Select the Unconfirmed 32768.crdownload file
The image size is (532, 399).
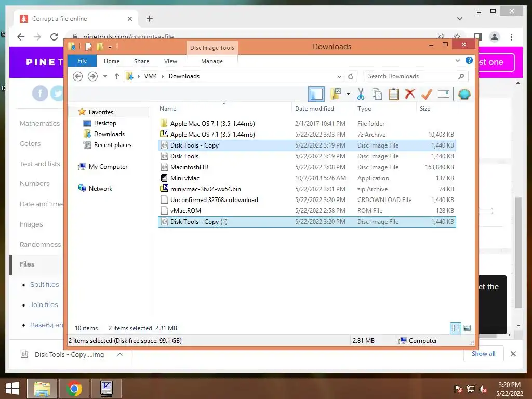[307, 200]
